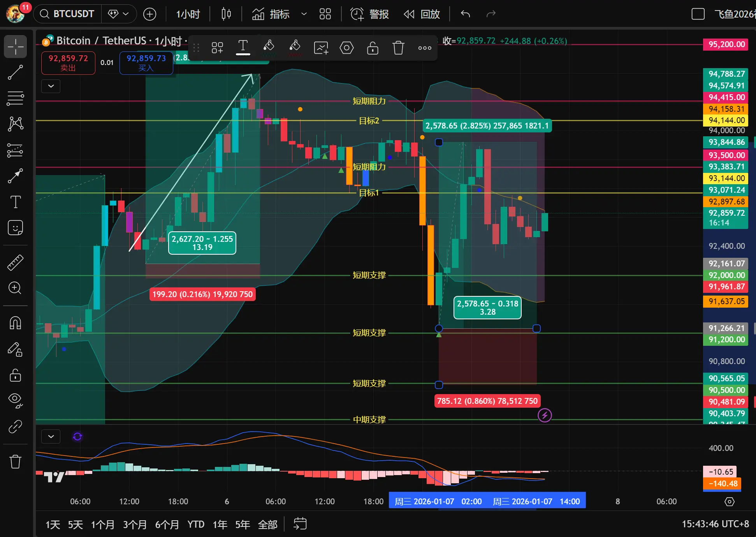Screen dimensions: 756x537
Task: Select the Fibonacci retracement tool
Action: coord(15,98)
